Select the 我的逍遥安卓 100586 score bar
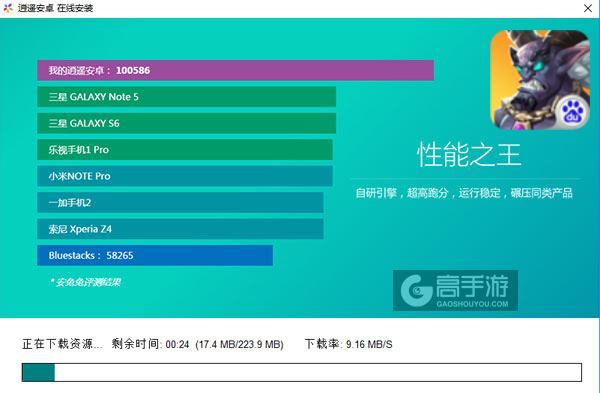The image size is (600, 393). (235, 70)
